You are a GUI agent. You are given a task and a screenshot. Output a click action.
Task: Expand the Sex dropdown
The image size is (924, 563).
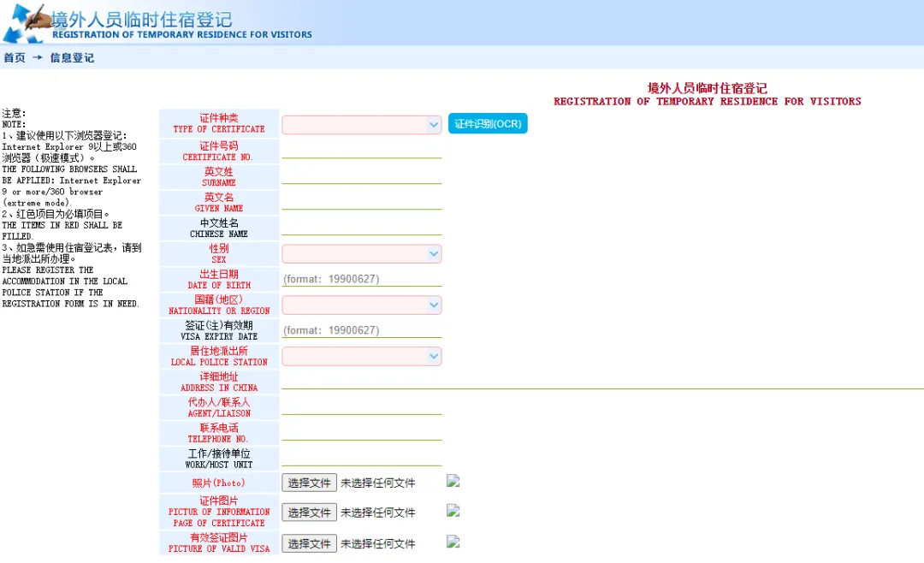point(362,254)
